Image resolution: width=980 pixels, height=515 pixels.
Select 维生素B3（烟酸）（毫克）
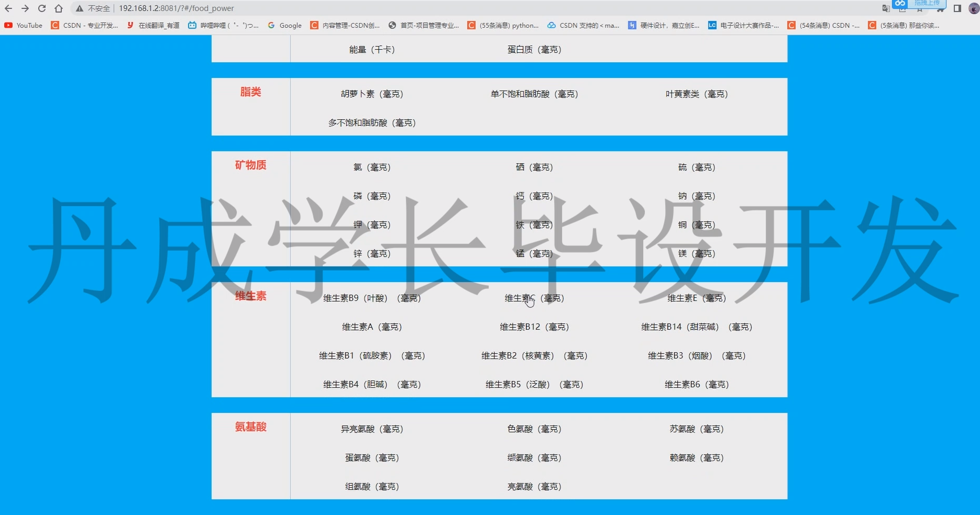tap(697, 356)
